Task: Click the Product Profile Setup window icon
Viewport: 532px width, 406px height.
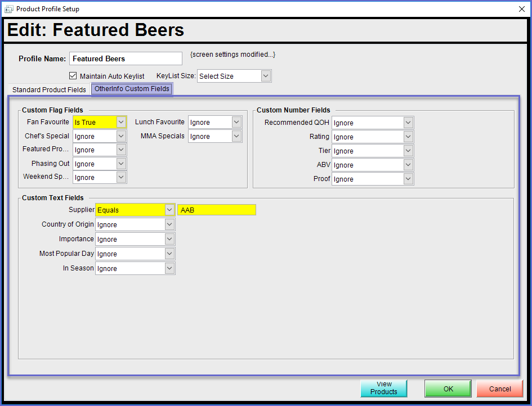Action: pos(8,9)
